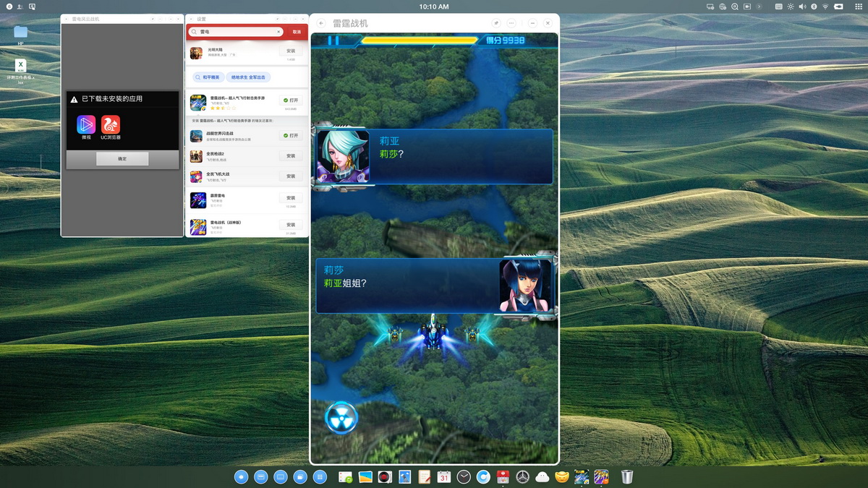Viewport: 868px width, 488px height.
Task: Cancel search with 取消 button
Action: coord(297,32)
